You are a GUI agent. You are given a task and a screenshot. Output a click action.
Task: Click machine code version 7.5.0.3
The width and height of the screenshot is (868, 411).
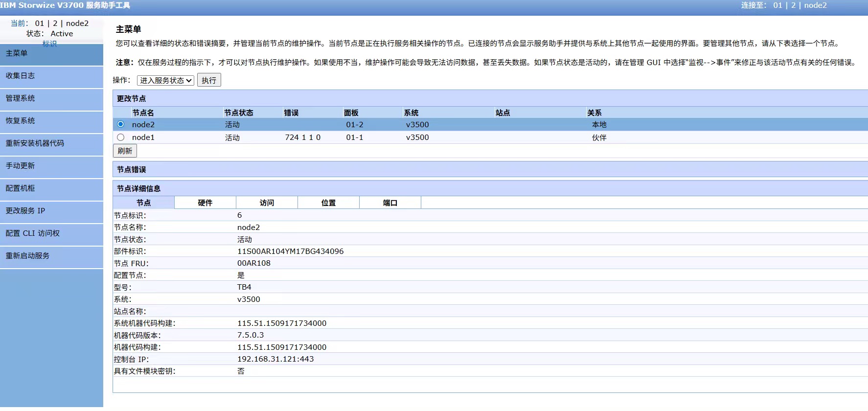pyautogui.click(x=251, y=335)
